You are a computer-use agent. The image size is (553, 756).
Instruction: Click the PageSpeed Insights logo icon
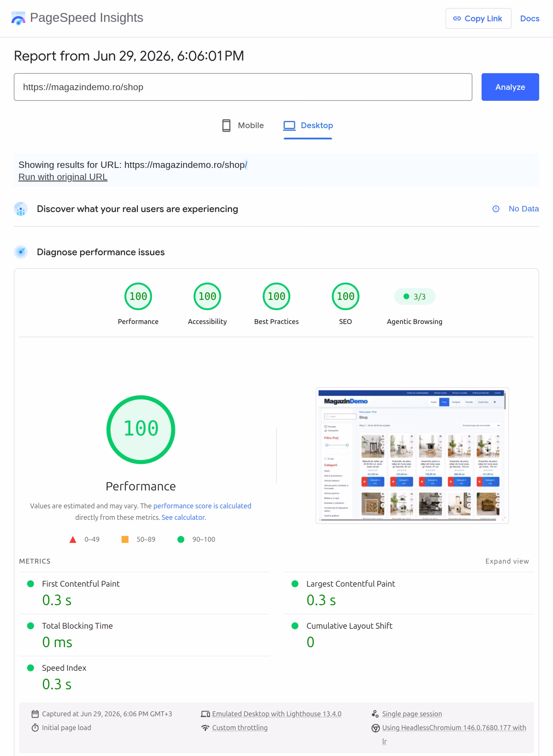(18, 18)
